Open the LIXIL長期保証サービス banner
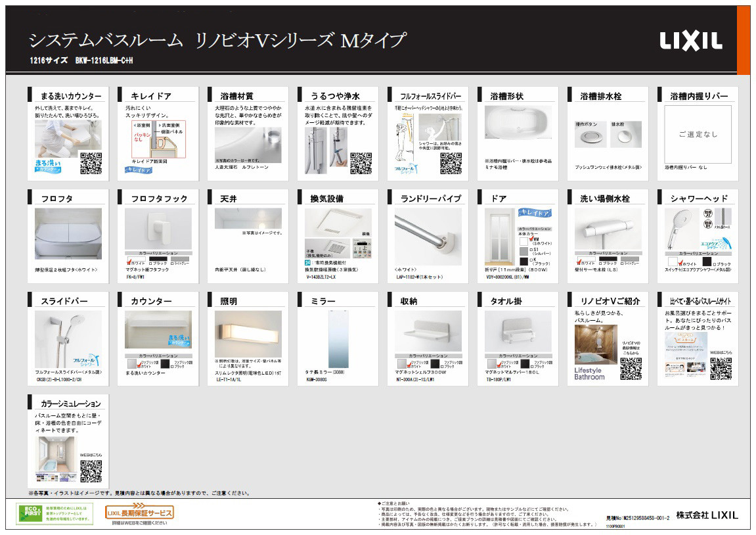This screenshot has width=756, height=535. coord(140,513)
